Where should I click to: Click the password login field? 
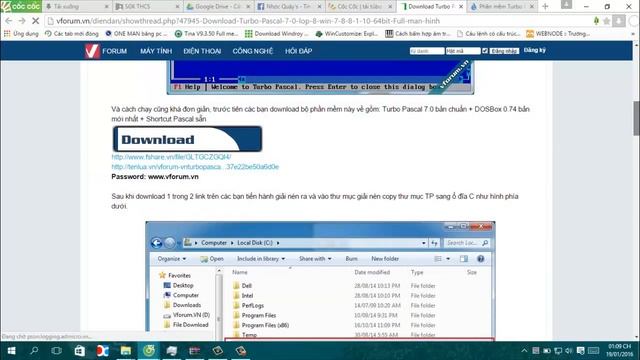click(463, 51)
